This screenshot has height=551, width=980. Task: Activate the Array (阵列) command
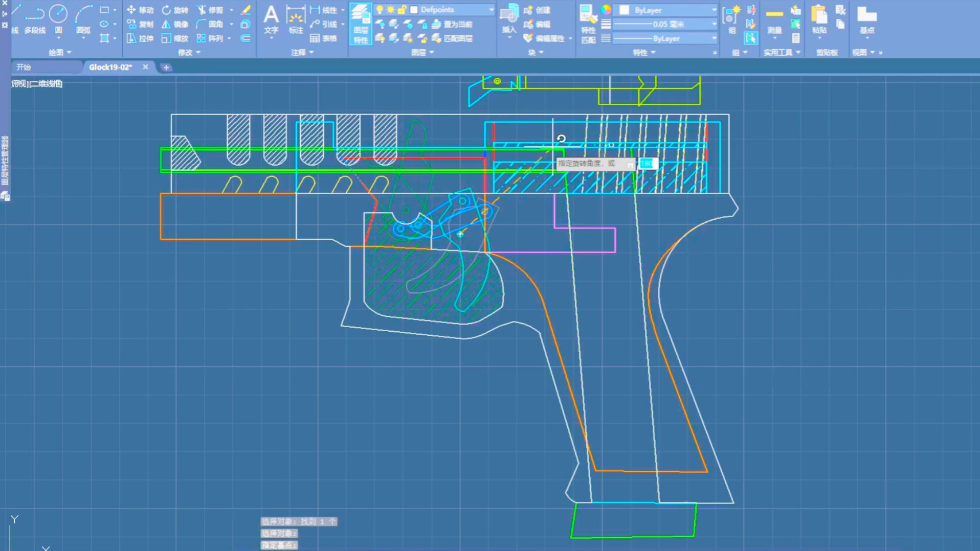click(x=210, y=38)
